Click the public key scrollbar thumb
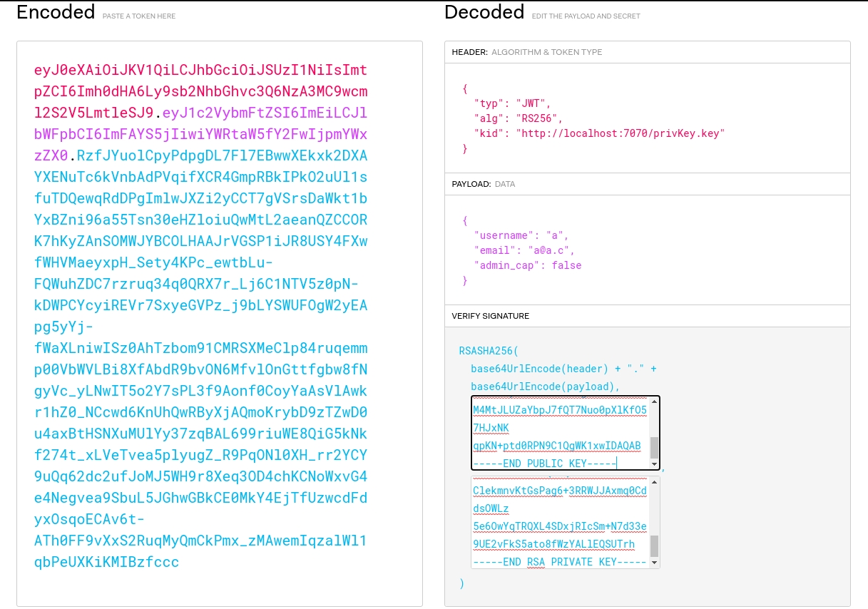868x609 pixels. coord(654,447)
